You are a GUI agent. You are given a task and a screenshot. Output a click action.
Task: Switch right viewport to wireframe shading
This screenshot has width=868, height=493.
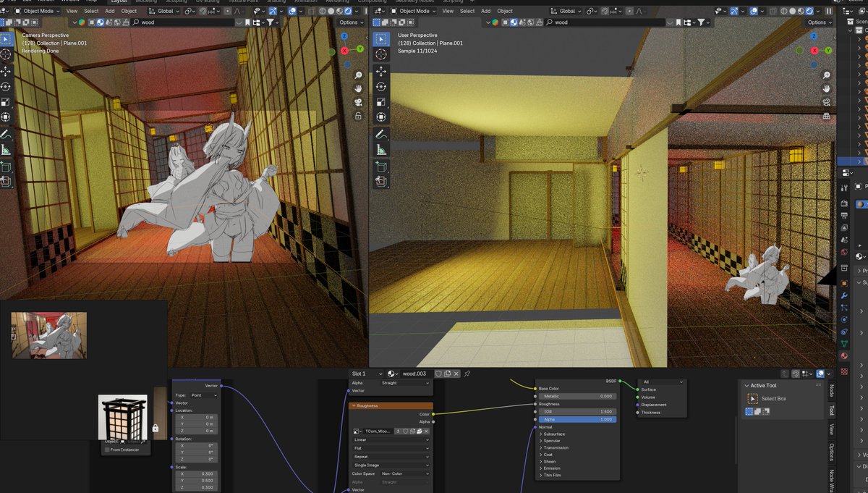click(x=785, y=11)
